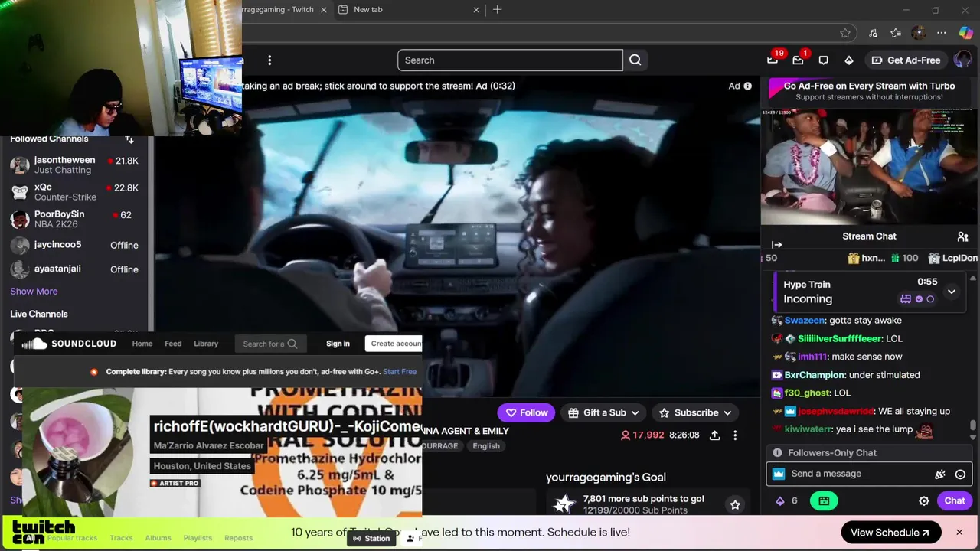Collapse the stream chat panel
Image resolution: width=980 pixels, height=551 pixels.
pyautogui.click(x=776, y=245)
